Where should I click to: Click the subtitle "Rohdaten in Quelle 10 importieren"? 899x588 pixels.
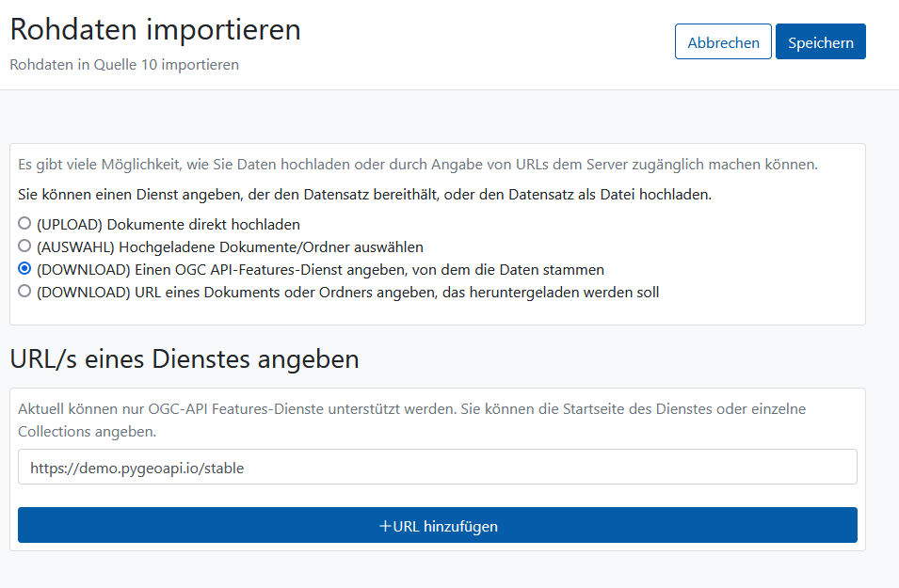tap(124, 65)
